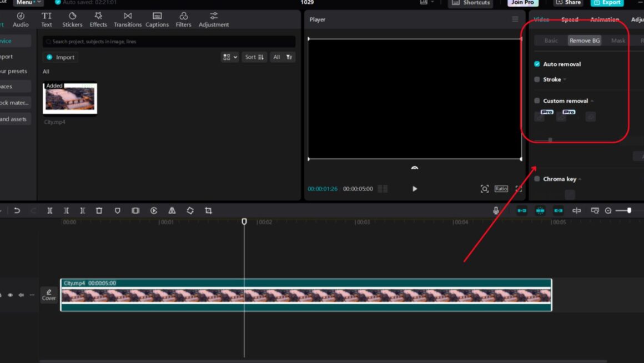This screenshot has height=363, width=644.
Task: Open the Filters panel
Action: pyautogui.click(x=183, y=19)
